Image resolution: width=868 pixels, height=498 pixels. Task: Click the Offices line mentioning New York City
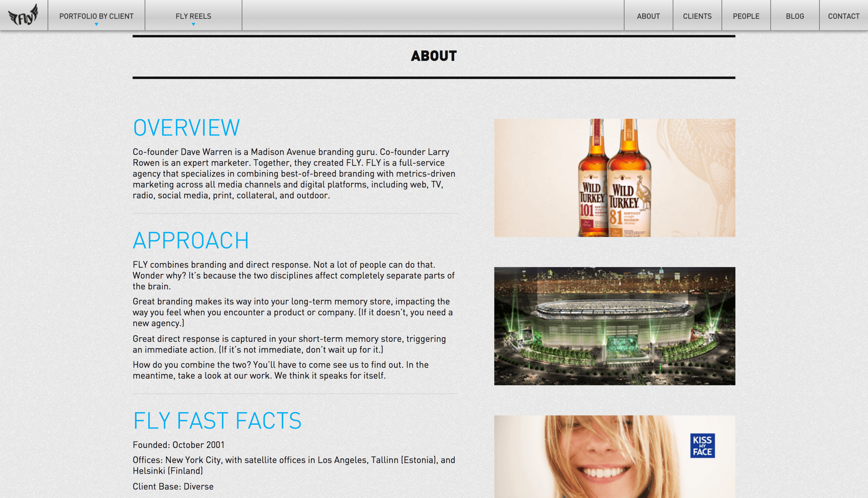pos(294,465)
